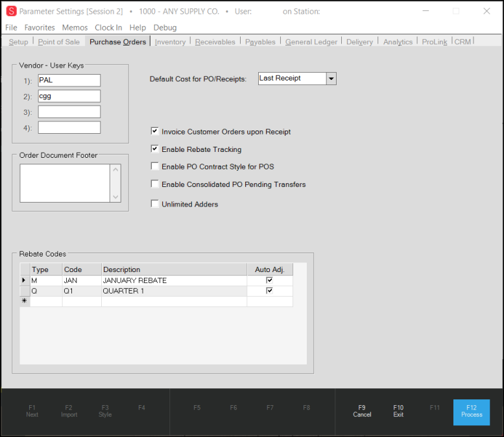Viewport: 504px width, 437px height.
Task: Click the F1 Next function key
Action: point(32,411)
